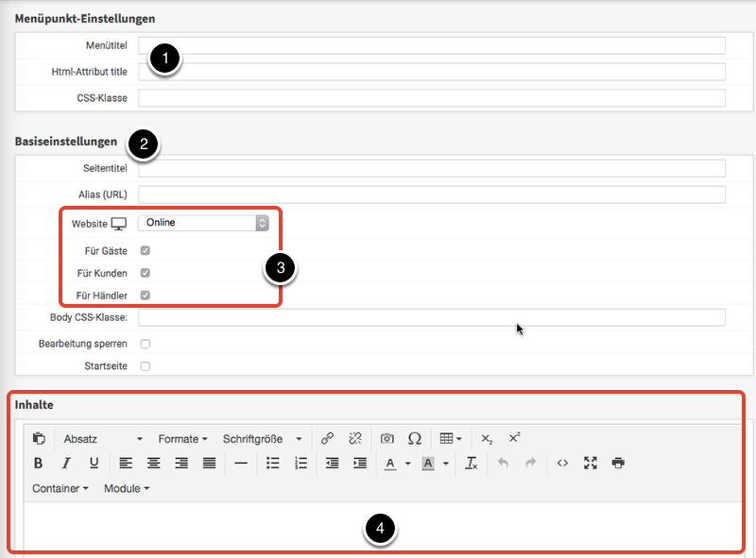Open the special character Omega tool

(414, 438)
